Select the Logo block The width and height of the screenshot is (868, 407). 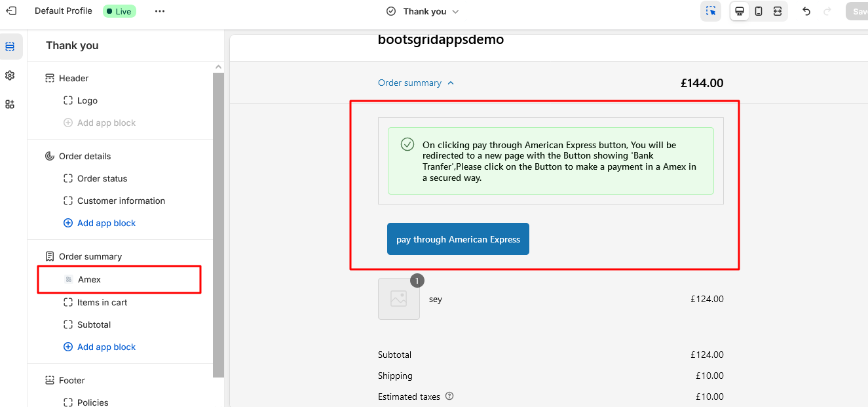[87, 100]
